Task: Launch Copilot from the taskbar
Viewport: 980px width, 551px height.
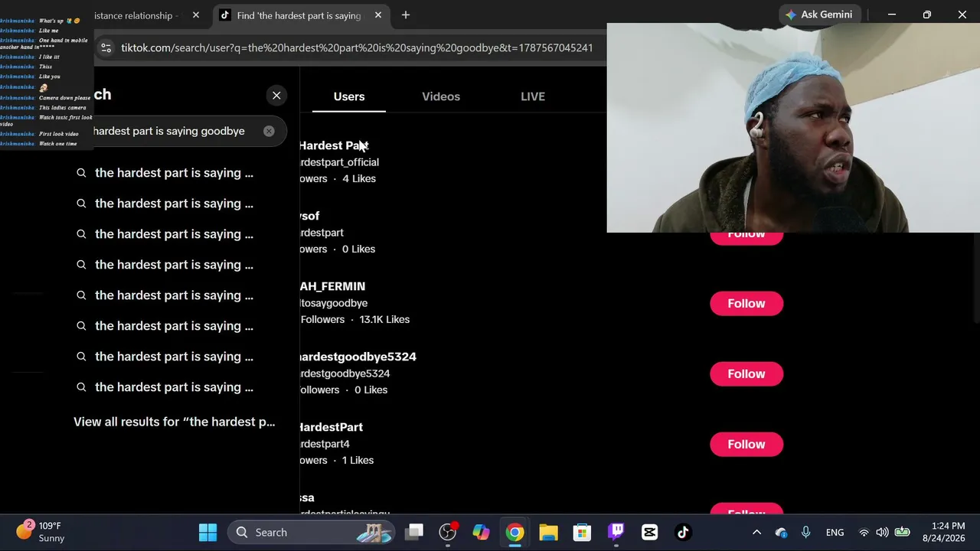Action: tap(481, 533)
